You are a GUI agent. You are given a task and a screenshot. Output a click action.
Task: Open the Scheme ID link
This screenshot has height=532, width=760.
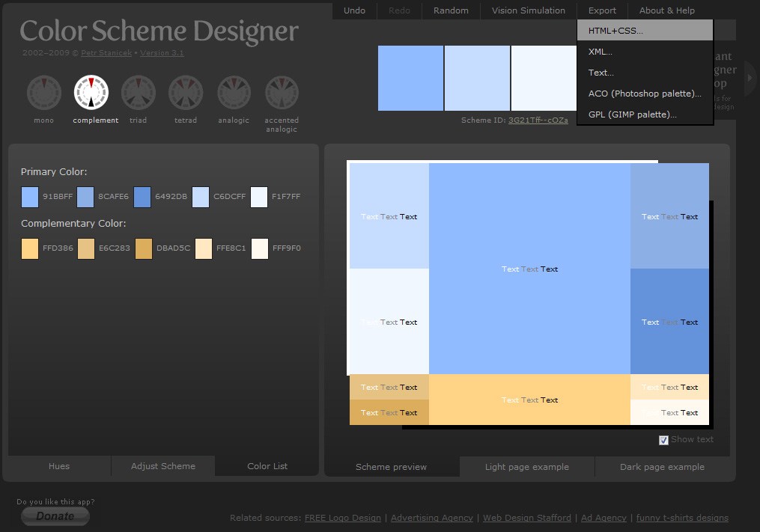coord(538,120)
